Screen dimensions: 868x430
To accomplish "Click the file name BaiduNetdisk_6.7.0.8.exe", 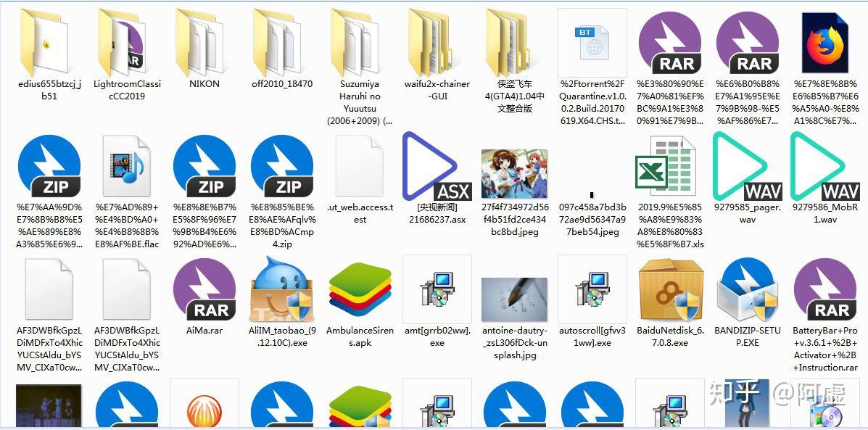I will point(670,336).
